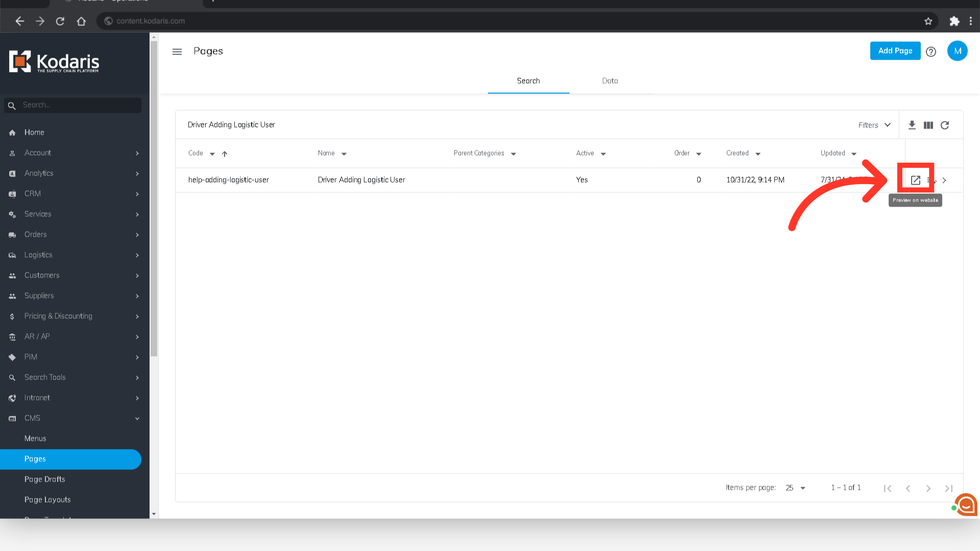Open items per page dropdown
Viewport: 980px width, 551px height.
pyautogui.click(x=795, y=488)
